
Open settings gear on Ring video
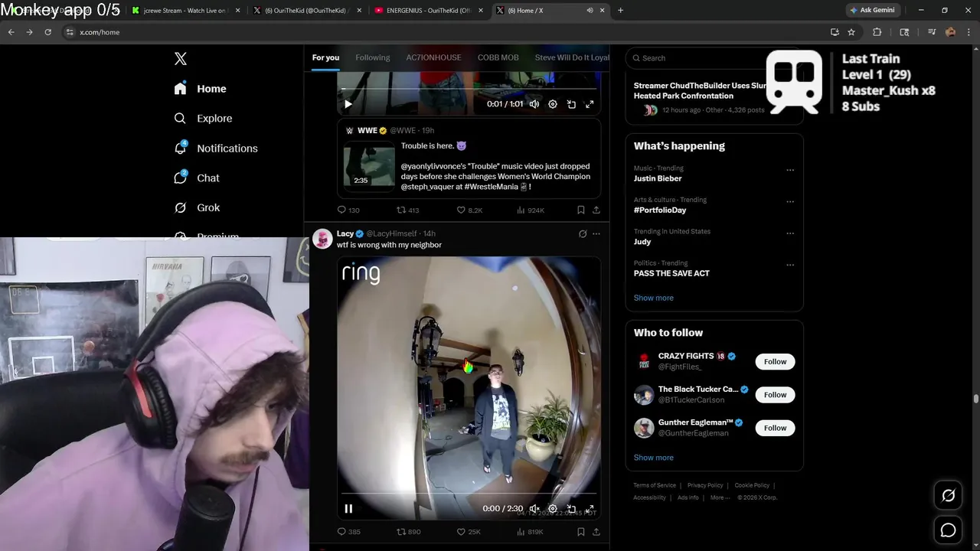point(553,508)
